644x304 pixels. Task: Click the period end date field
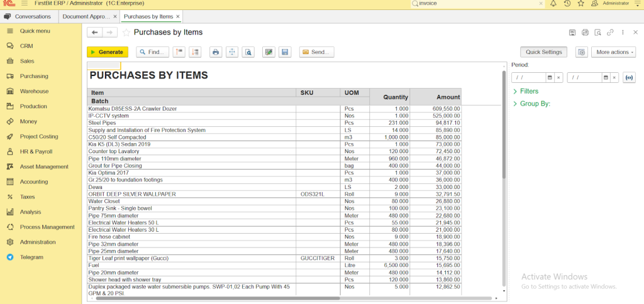tap(584, 77)
